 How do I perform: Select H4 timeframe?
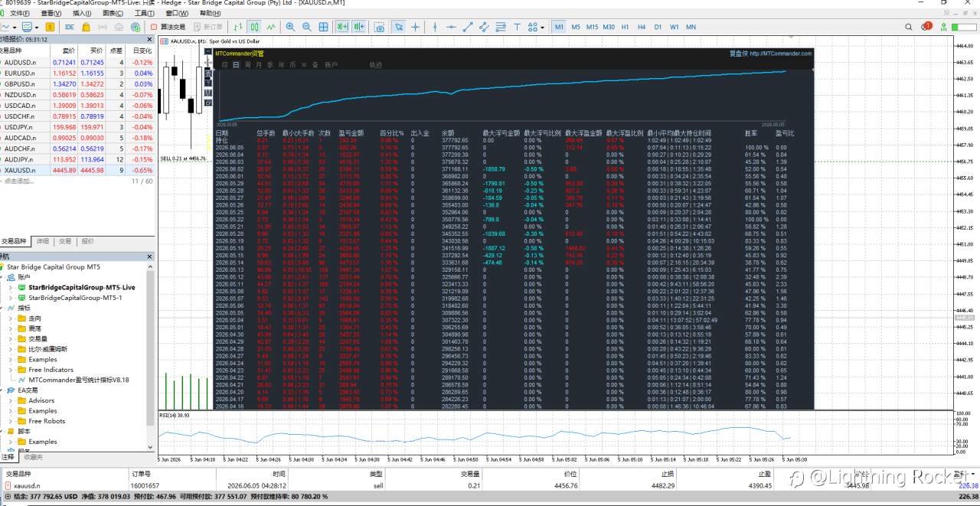[x=642, y=27]
